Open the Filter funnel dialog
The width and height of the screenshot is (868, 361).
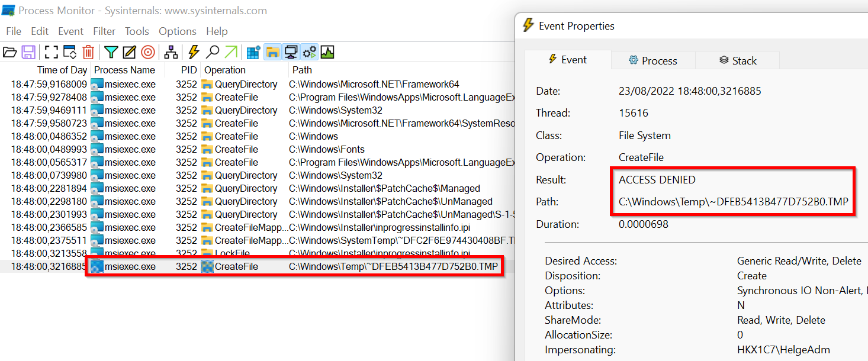coord(111,52)
